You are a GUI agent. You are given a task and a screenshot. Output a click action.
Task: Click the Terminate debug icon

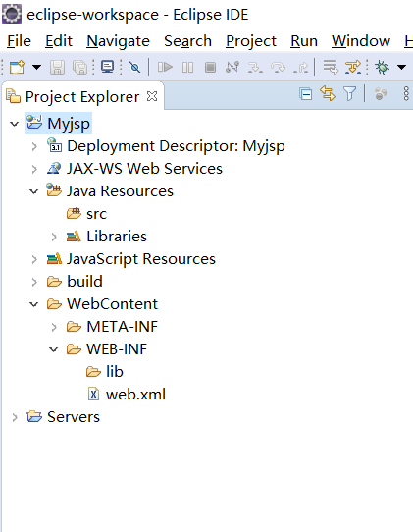(210, 67)
